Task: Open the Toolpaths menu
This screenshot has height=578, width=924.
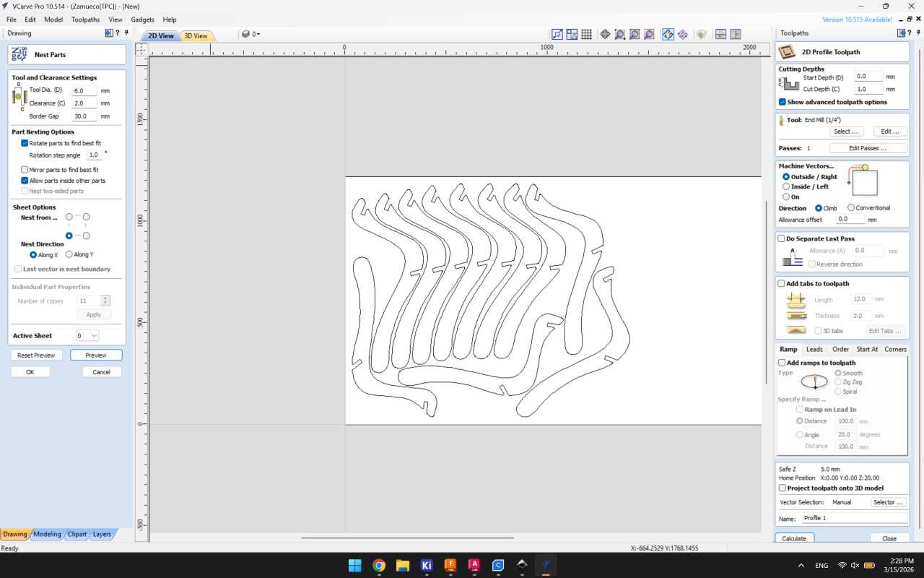Action: (85, 20)
